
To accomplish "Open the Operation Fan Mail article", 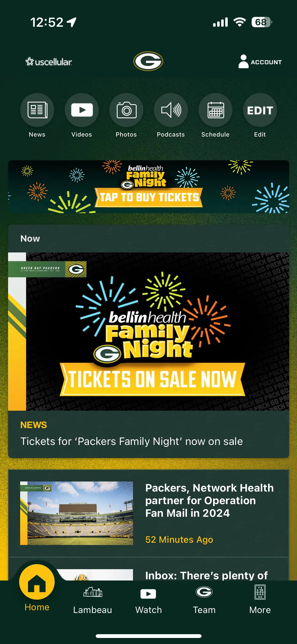I will (x=210, y=501).
